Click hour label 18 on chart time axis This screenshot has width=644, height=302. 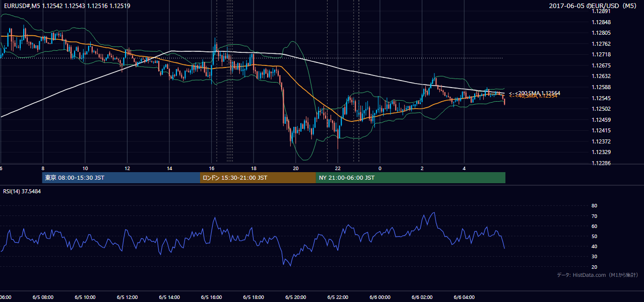pyautogui.click(x=253, y=169)
